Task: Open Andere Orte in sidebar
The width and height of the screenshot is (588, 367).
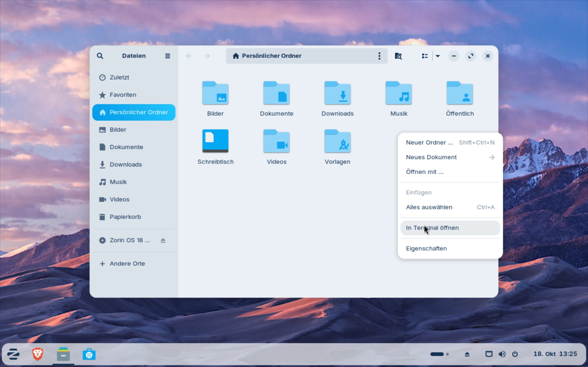Action: 127,264
